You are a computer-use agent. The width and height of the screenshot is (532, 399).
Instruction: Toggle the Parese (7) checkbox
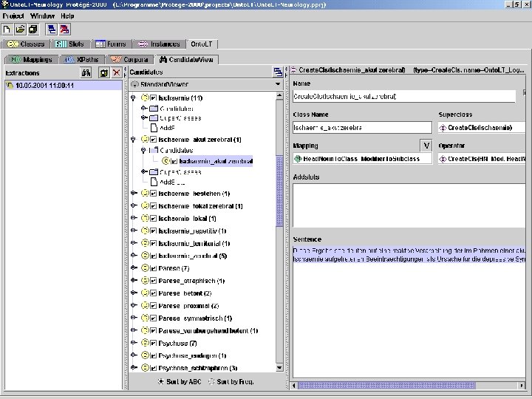(153, 268)
